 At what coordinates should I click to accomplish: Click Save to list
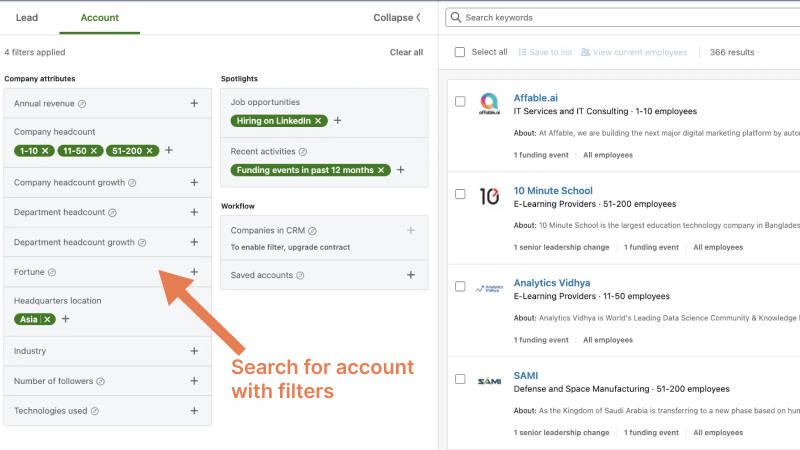[x=545, y=52]
